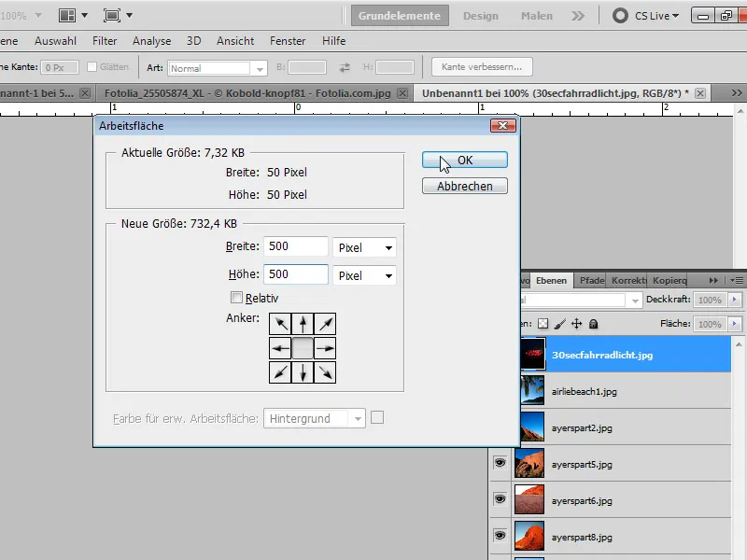Close the Fotolia_25505874_XL document tab
The height and width of the screenshot is (560, 747).
coord(402,93)
